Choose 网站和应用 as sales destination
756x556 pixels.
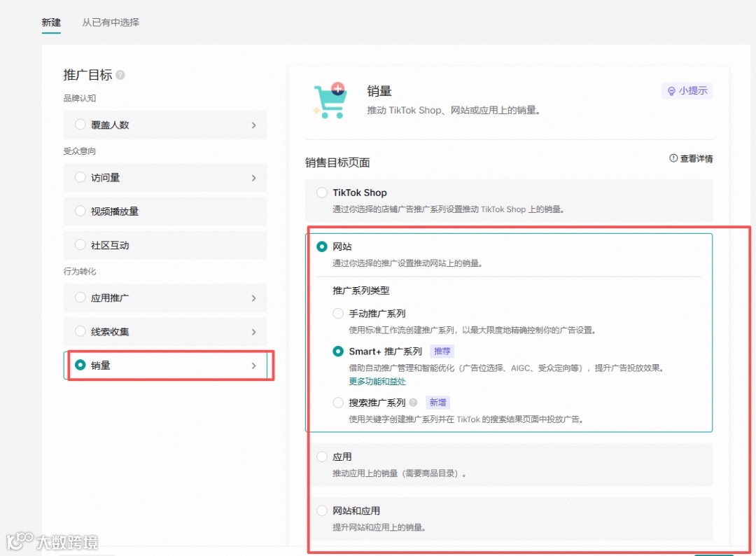pyautogui.click(x=322, y=510)
